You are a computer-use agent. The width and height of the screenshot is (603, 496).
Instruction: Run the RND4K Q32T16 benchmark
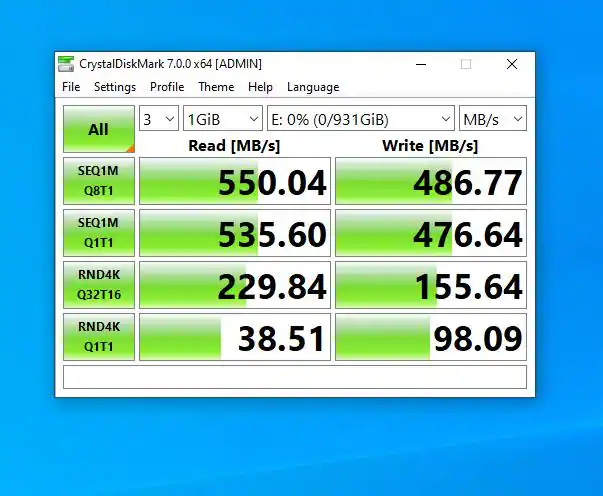(x=98, y=285)
